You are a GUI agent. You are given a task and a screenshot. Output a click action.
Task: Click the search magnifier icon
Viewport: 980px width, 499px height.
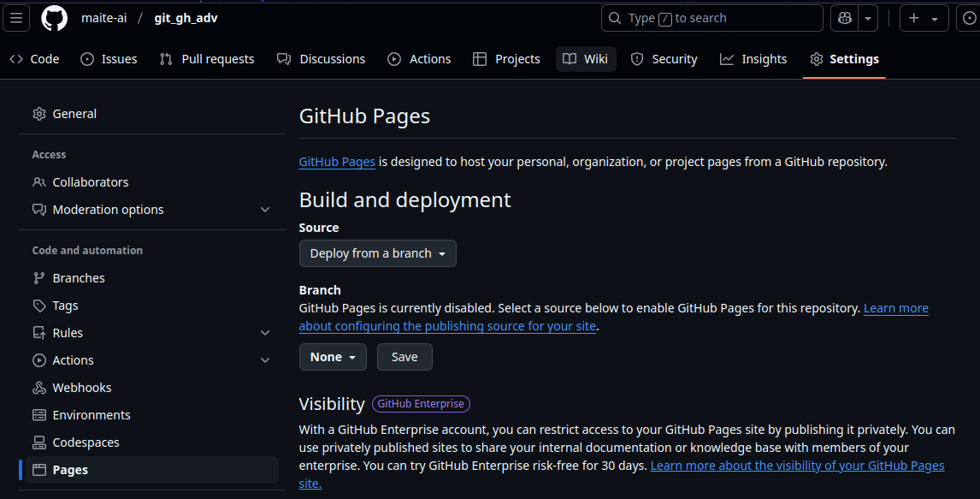(615, 18)
